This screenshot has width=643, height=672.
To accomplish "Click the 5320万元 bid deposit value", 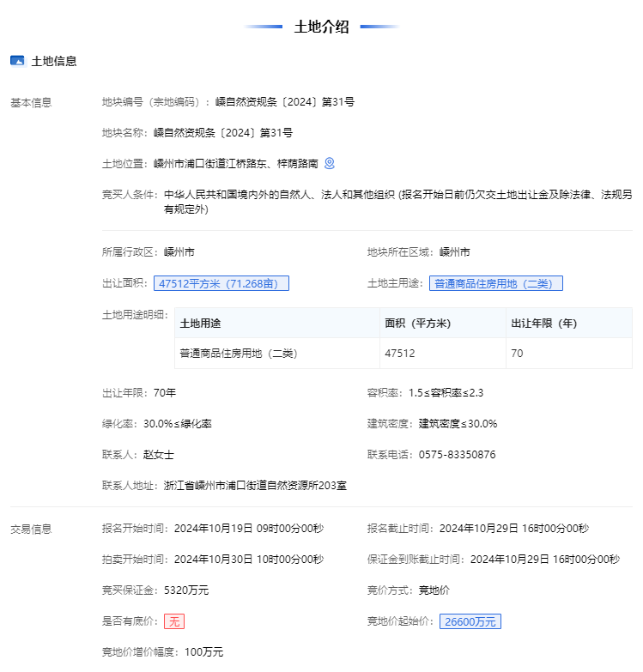I will 186,590.
